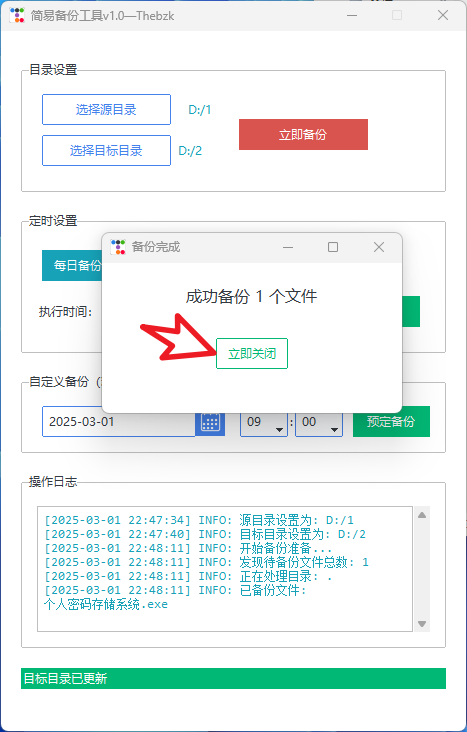Click the date field 2025-03-01
Viewport: 467px width, 732px height.
click(x=119, y=422)
